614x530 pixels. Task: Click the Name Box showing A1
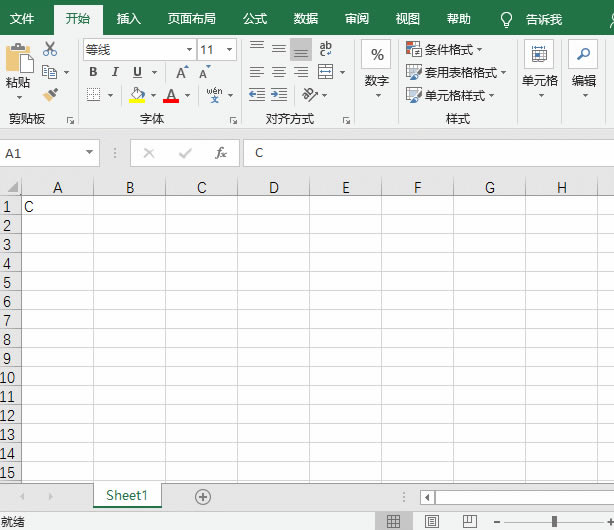click(x=42, y=153)
